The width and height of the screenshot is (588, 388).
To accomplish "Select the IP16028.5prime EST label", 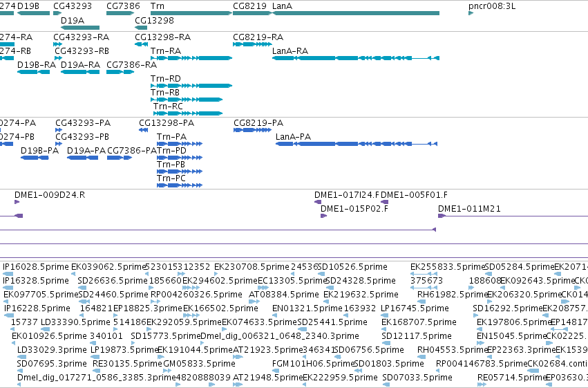I will tap(36, 267).
